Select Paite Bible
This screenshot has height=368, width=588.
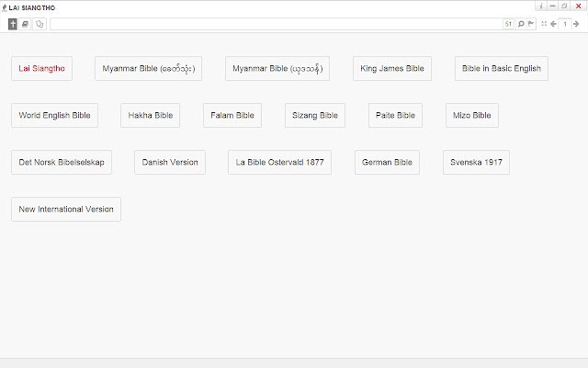click(x=395, y=115)
